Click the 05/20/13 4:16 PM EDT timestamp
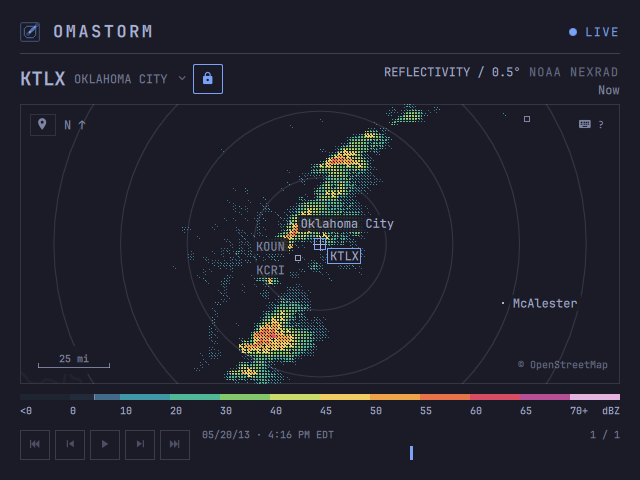 tap(268, 435)
